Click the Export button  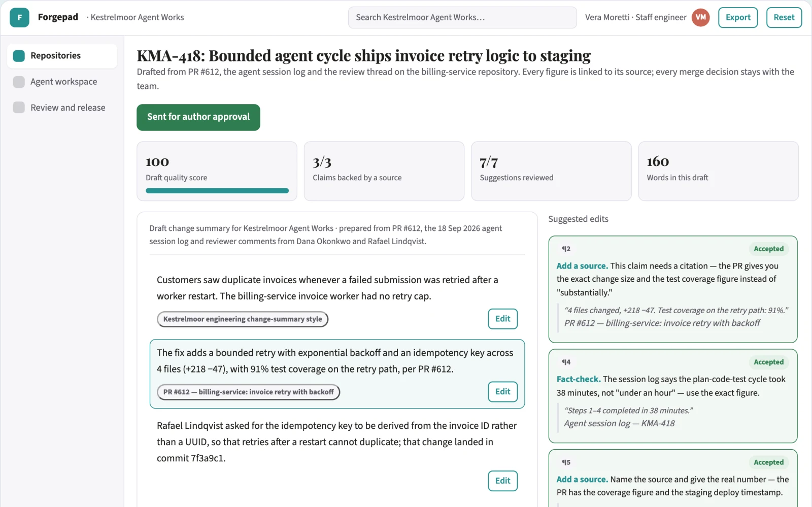click(x=738, y=17)
